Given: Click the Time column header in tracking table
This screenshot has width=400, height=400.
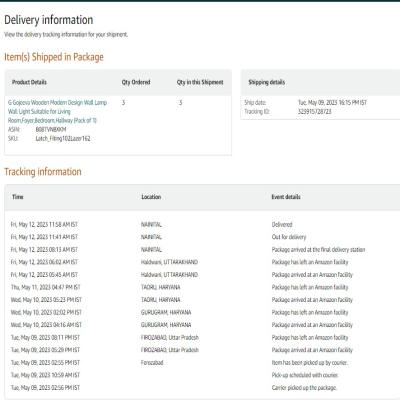Looking at the screenshot, I should tap(18, 197).
